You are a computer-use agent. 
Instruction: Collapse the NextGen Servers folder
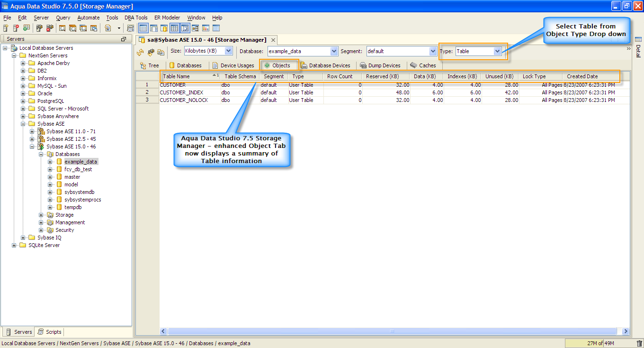click(14, 55)
